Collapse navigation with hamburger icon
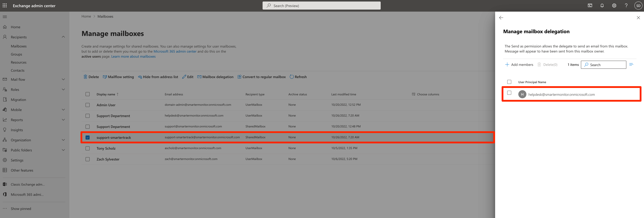The height and width of the screenshot is (218, 644). click(x=5, y=17)
